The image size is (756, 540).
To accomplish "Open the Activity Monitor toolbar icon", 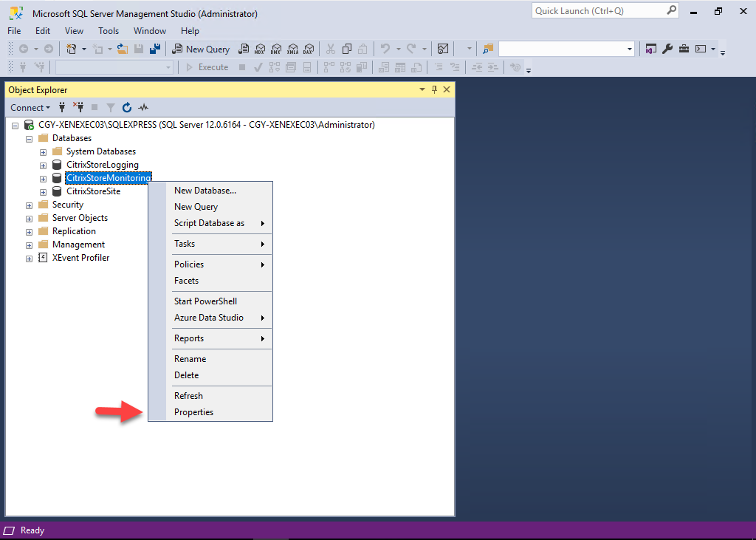I will [x=443, y=49].
